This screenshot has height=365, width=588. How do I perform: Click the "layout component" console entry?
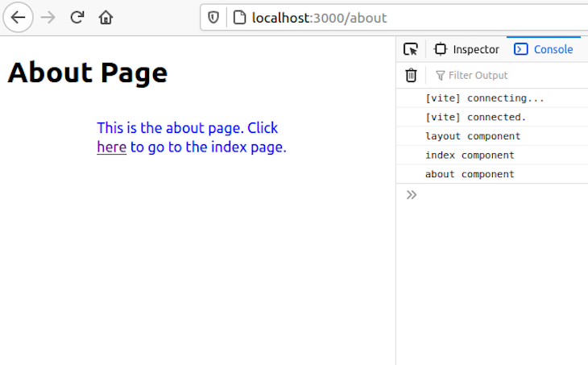473,136
